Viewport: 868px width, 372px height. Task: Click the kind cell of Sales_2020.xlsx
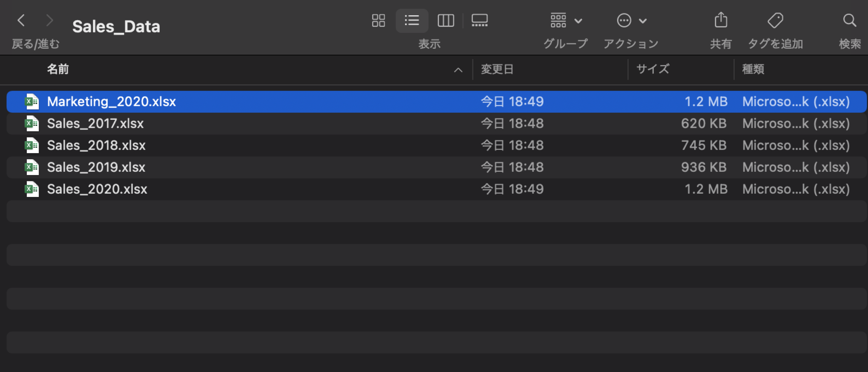point(796,189)
